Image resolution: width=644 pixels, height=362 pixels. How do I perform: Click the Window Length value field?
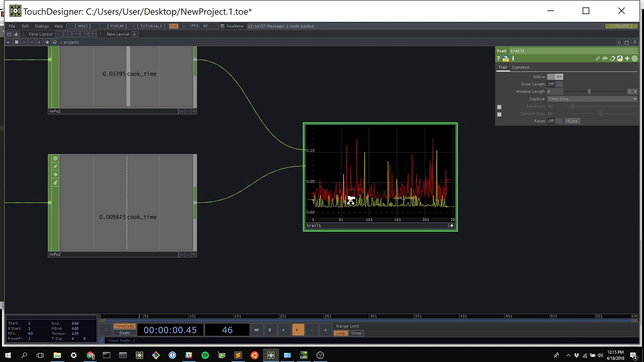[x=555, y=92]
